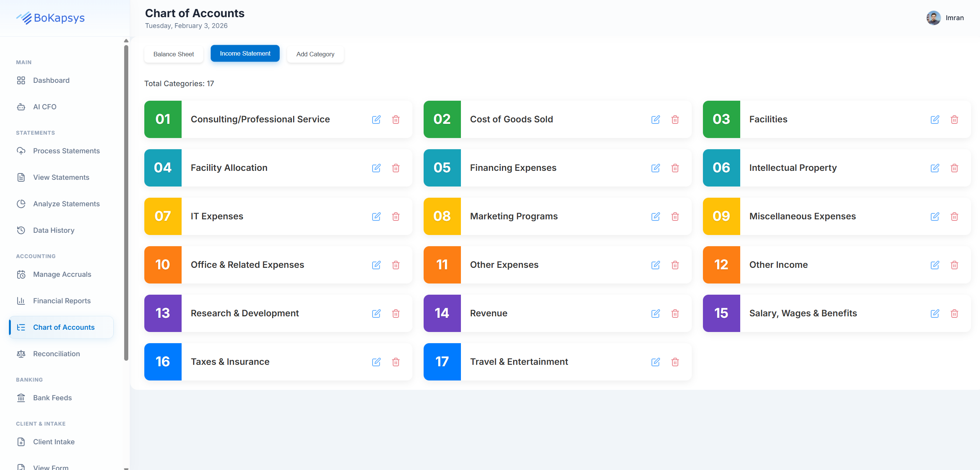
Task: Edit Salary, Wages & Benefits category
Action: [935, 313]
